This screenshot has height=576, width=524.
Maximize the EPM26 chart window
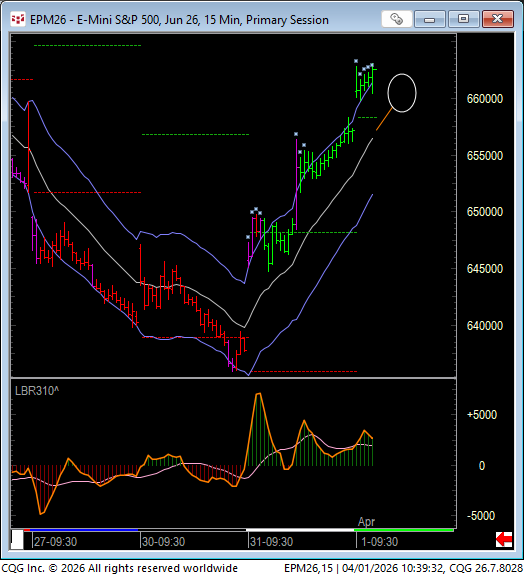click(x=463, y=19)
